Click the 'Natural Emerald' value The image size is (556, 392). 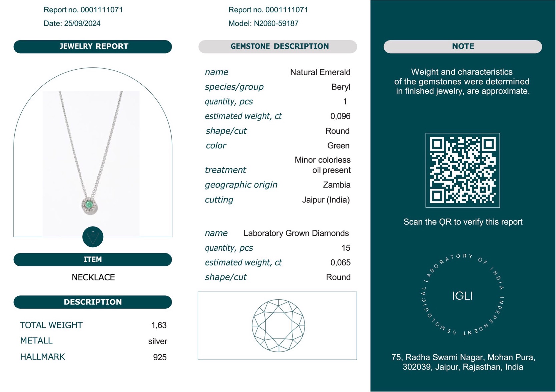point(320,72)
